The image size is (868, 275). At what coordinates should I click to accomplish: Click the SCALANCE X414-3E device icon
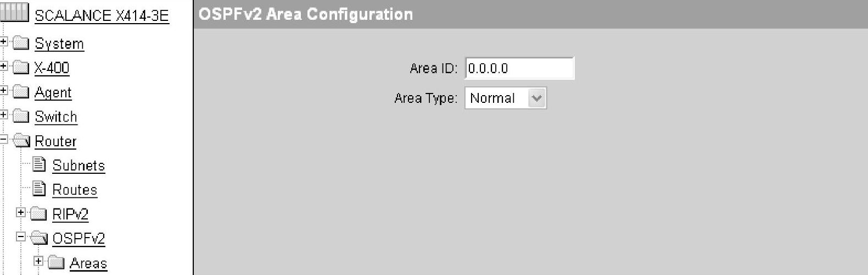pos(14,13)
